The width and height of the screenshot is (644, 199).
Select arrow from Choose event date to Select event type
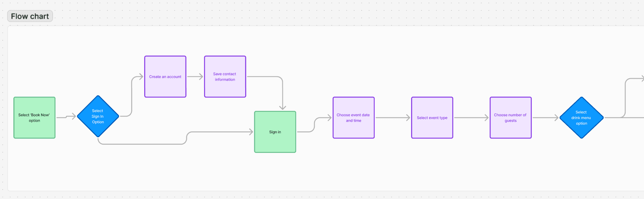pyautogui.click(x=393, y=118)
